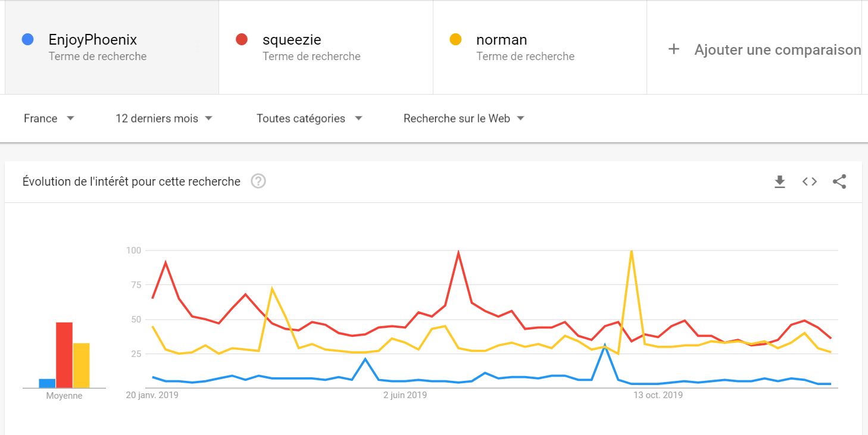The image size is (868, 435).
Task: Click the yellow norman peak on chart
Action: [631, 252]
